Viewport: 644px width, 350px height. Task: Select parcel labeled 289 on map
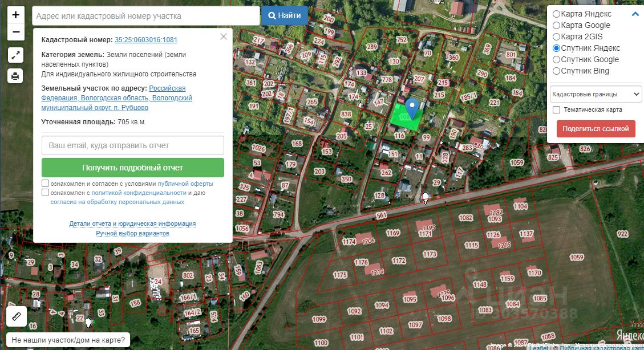point(372,47)
